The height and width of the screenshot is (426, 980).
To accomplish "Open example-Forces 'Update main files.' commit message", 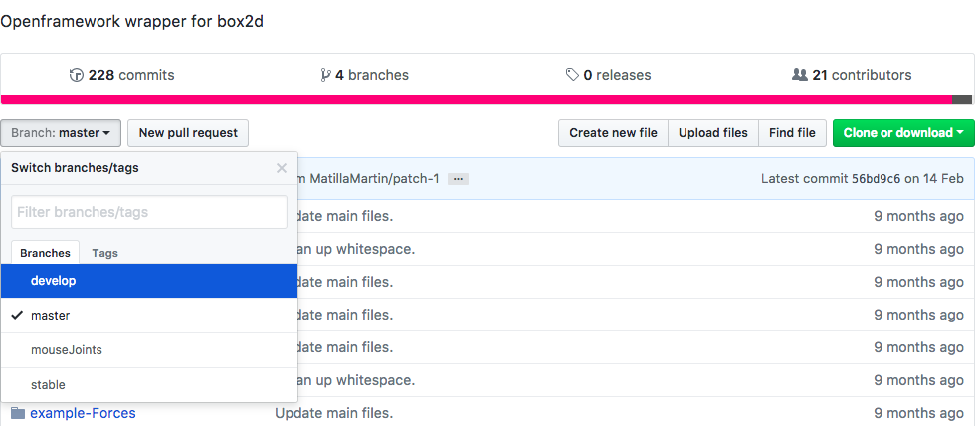I will (x=333, y=413).
